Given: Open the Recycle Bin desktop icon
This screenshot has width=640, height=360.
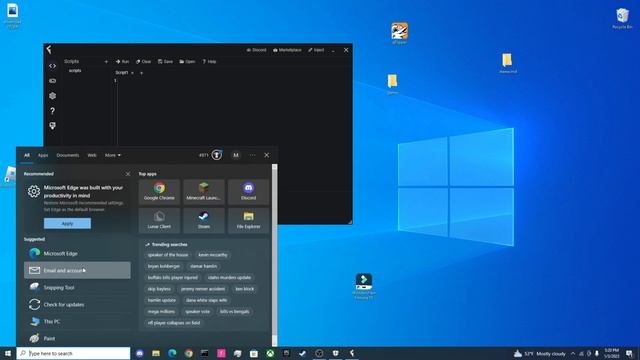Looking at the screenshot, I should pyautogui.click(x=622, y=18).
